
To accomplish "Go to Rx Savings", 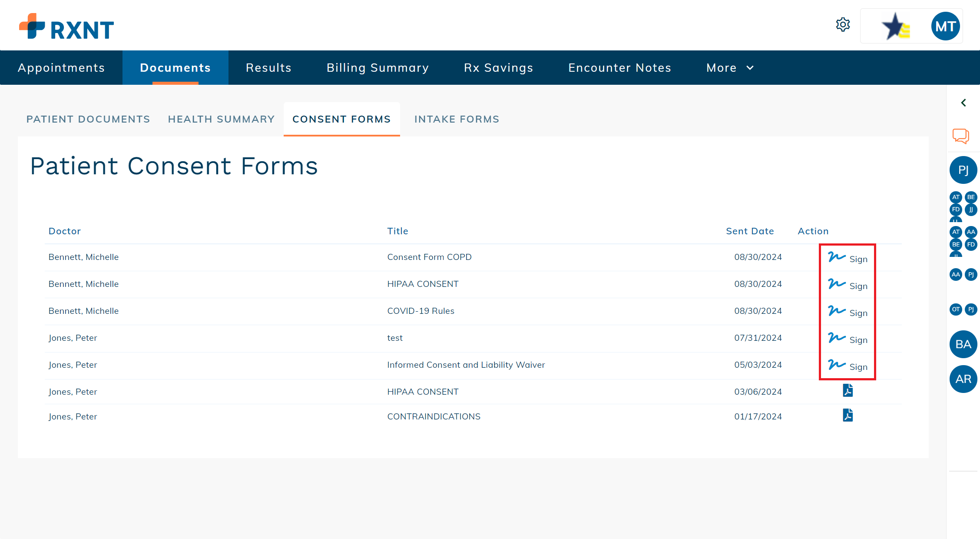I will pyautogui.click(x=498, y=68).
